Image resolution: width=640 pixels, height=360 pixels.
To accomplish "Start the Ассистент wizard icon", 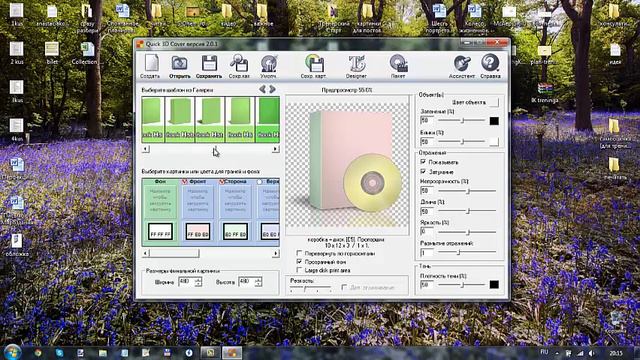I will coord(462,66).
